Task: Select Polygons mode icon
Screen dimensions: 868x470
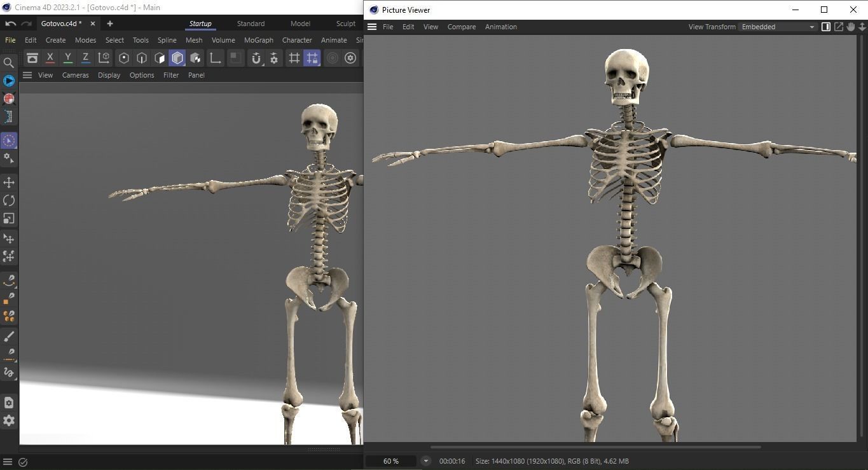Action: 160,58
